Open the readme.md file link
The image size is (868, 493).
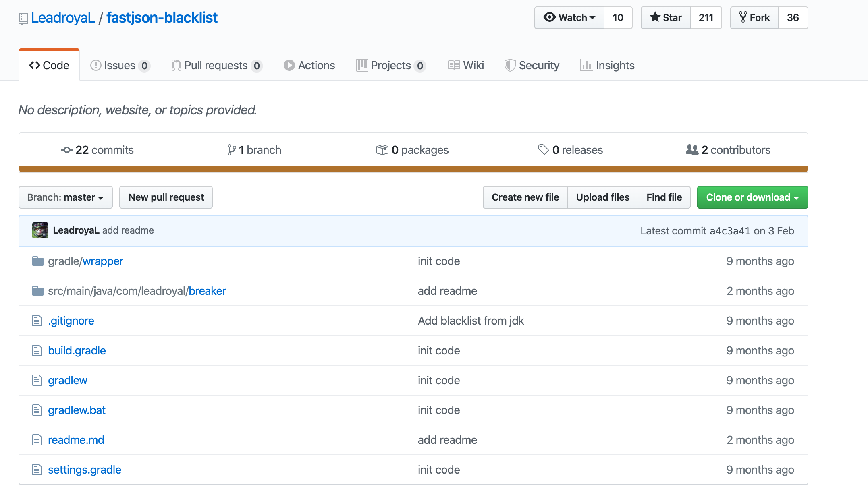(x=76, y=440)
